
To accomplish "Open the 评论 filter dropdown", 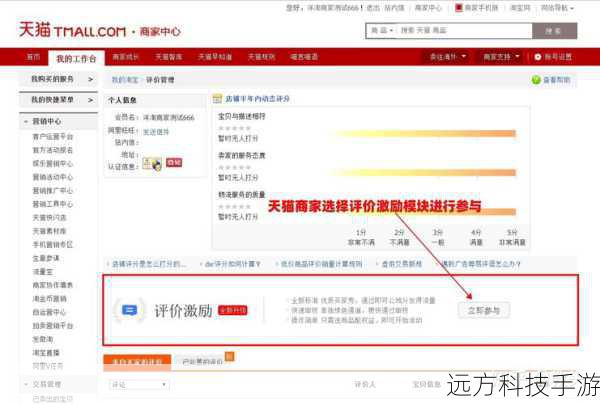I will point(139,384).
